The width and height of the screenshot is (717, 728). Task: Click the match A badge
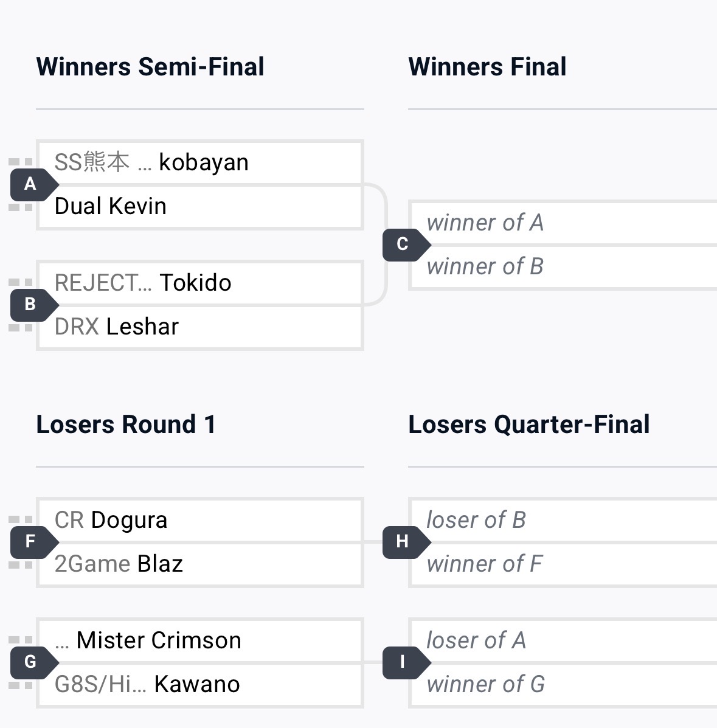pos(30,184)
